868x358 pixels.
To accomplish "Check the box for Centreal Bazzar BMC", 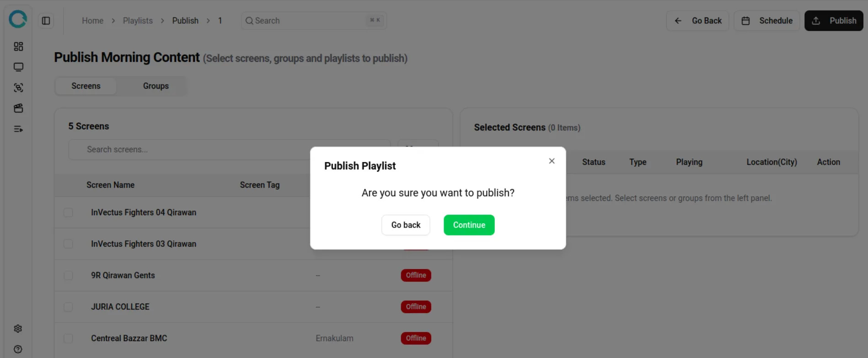I will coord(68,338).
